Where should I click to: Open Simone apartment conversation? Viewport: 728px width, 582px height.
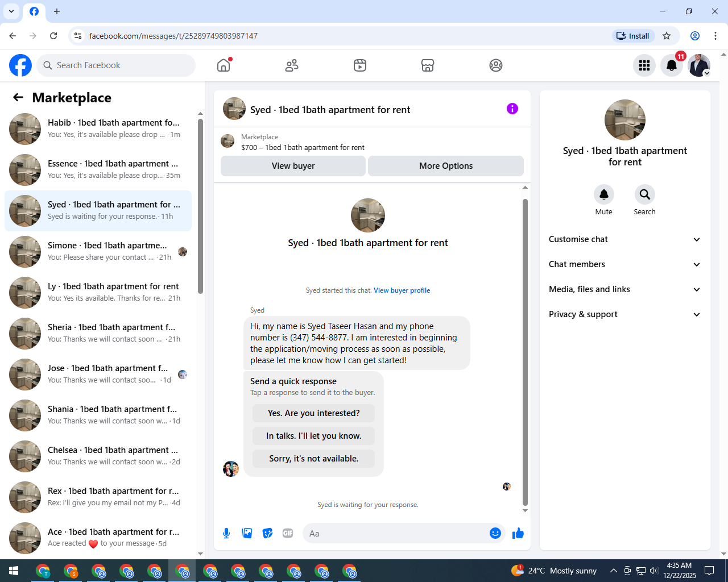[98, 252]
